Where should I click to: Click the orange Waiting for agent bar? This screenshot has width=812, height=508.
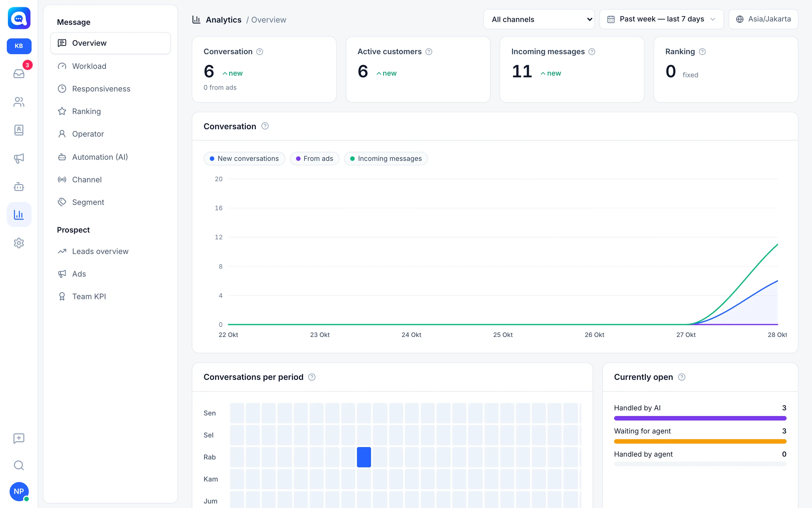700,441
